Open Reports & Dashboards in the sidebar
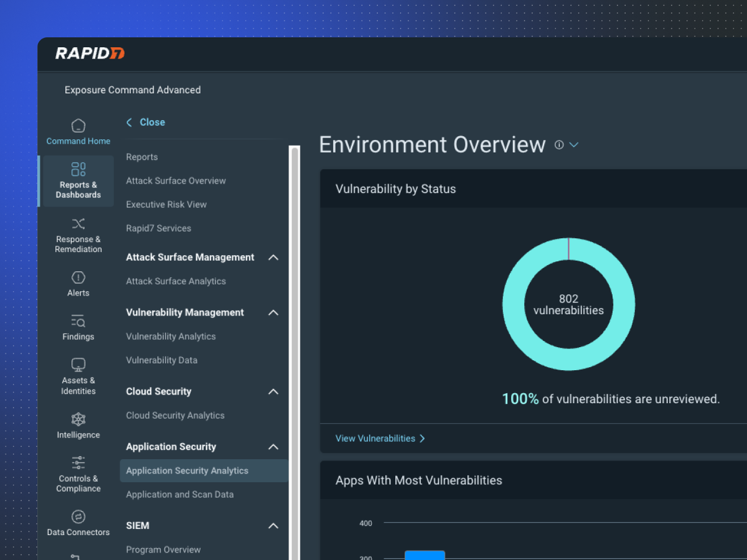The width and height of the screenshot is (747, 560). [78, 169]
